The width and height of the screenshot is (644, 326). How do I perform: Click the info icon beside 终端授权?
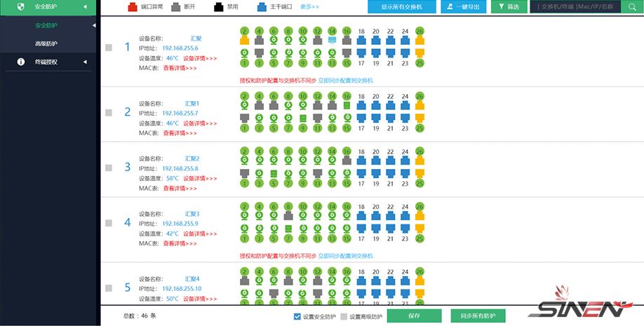pyautogui.click(x=20, y=62)
